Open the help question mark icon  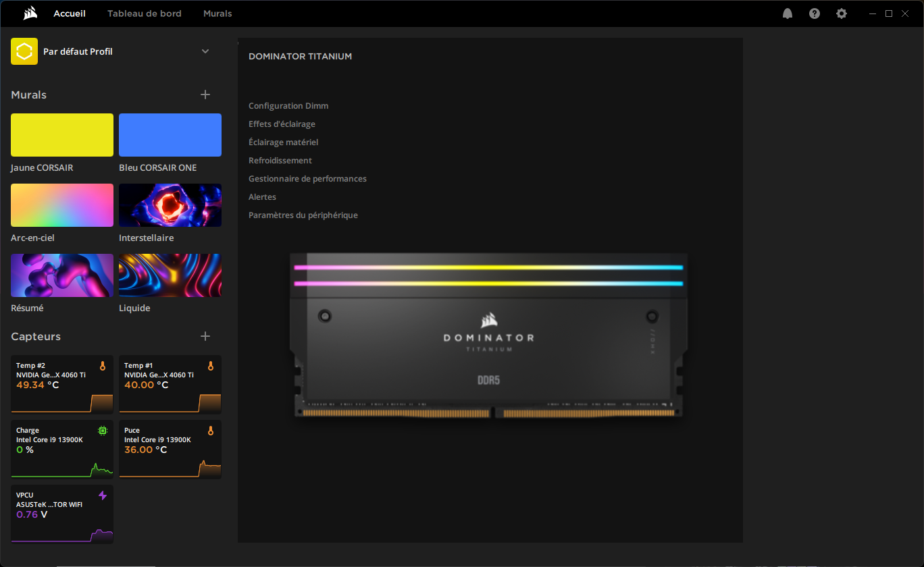click(815, 13)
